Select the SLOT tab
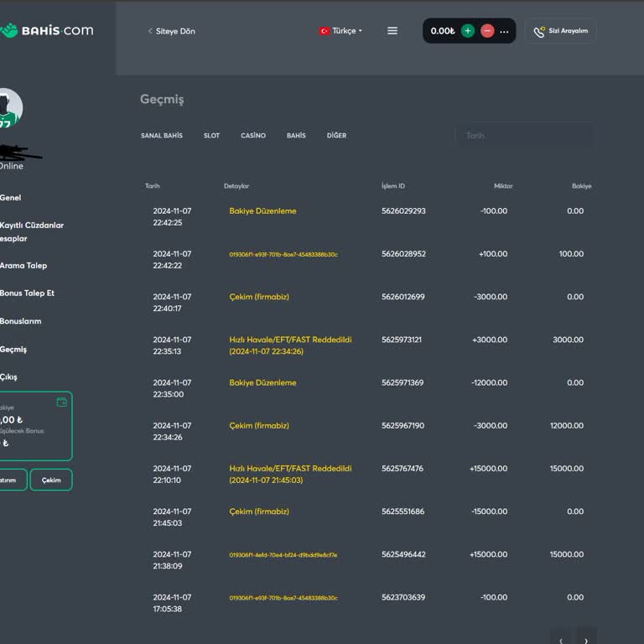Image resolution: width=644 pixels, height=644 pixels. click(x=211, y=136)
